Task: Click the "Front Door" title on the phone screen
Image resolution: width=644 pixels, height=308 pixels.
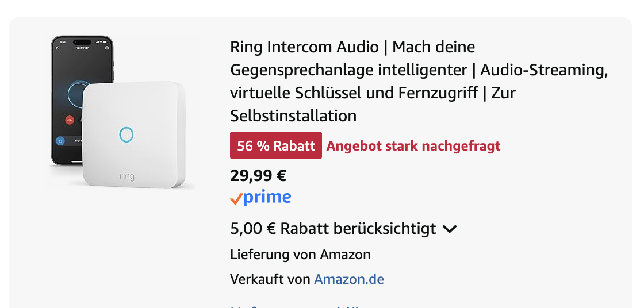Action: [82, 48]
